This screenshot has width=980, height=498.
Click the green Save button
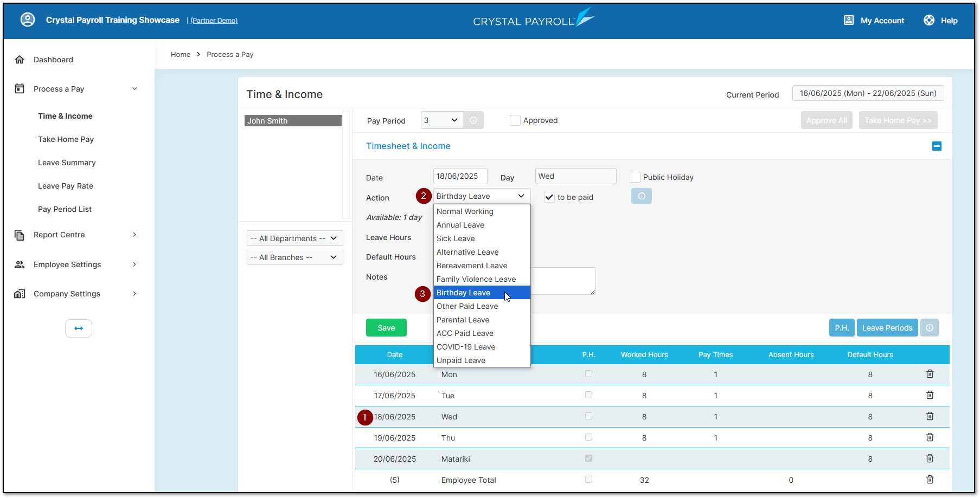pos(386,328)
